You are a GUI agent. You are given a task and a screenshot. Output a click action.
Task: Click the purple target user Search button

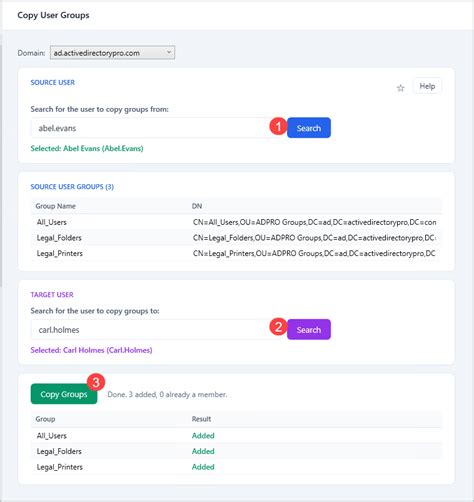coord(309,330)
